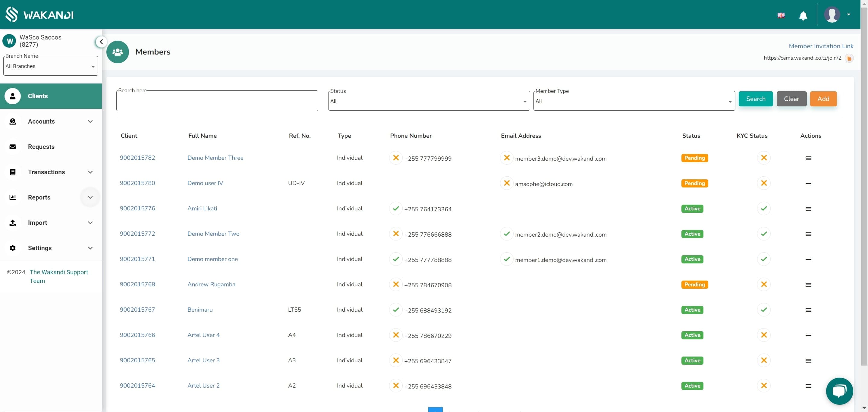
Task: Expand the Transactions menu chevron
Action: click(90, 172)
